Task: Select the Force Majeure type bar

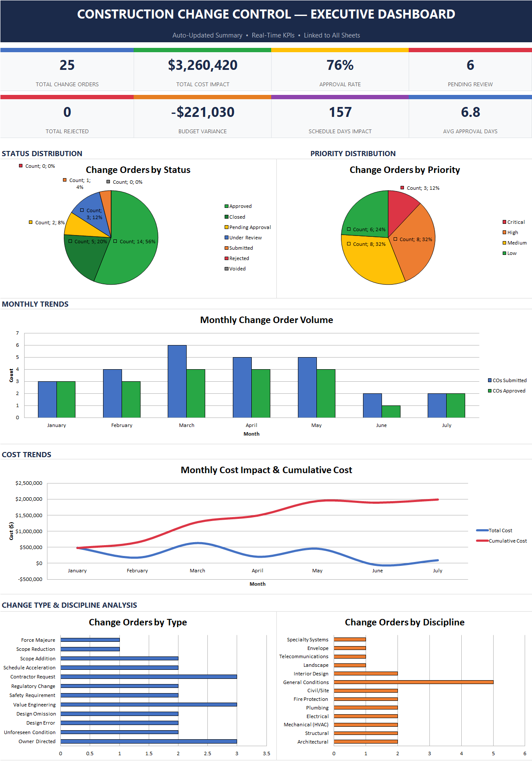Action: coord(90,640)
